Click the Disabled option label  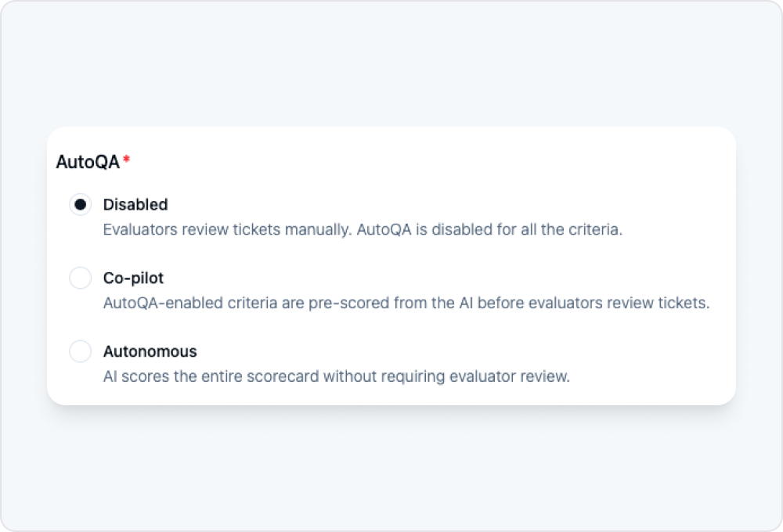135,205
